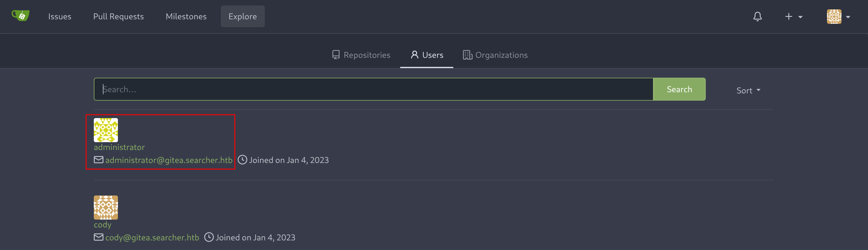Click the Gitea teacup logo

[21, 16]
